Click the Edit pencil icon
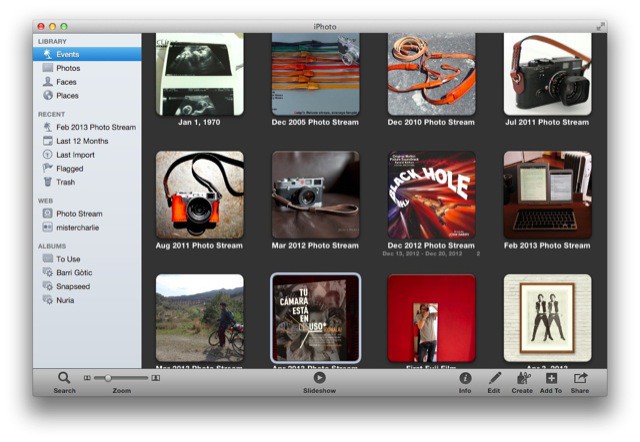The height and width of the screenshot is (442, 640). [x=494, y=378]
